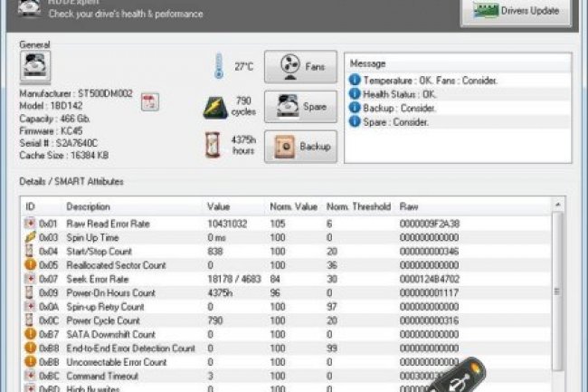Click the Norm. Threshold column header
Screen dimensions: 588x392
click(x=358, y=206)
